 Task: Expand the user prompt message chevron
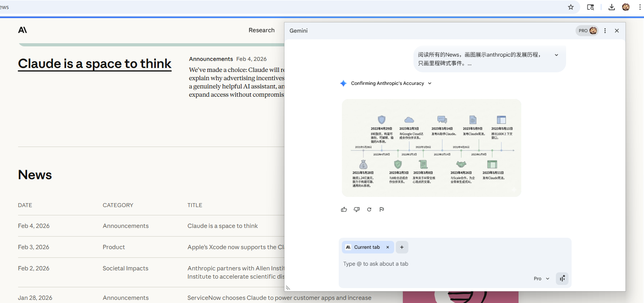556,55
